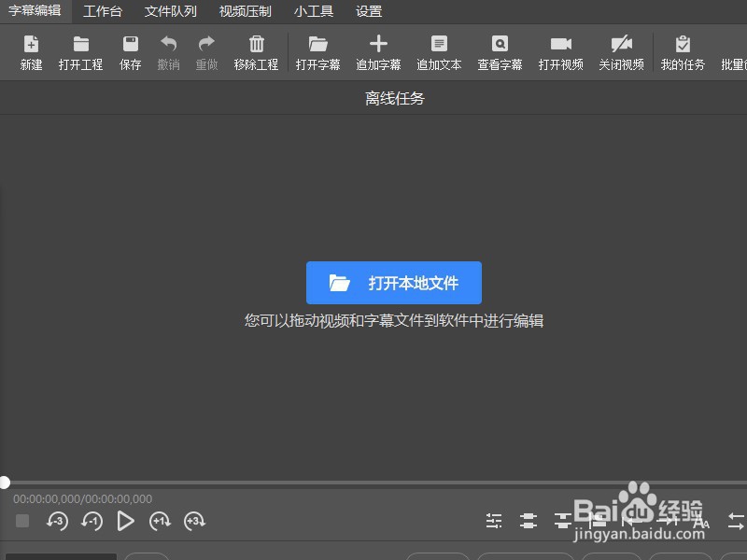Screen dimensions: 747x560
Task: Append subtitles with the 追加字幕 icon
Action: 378,51
